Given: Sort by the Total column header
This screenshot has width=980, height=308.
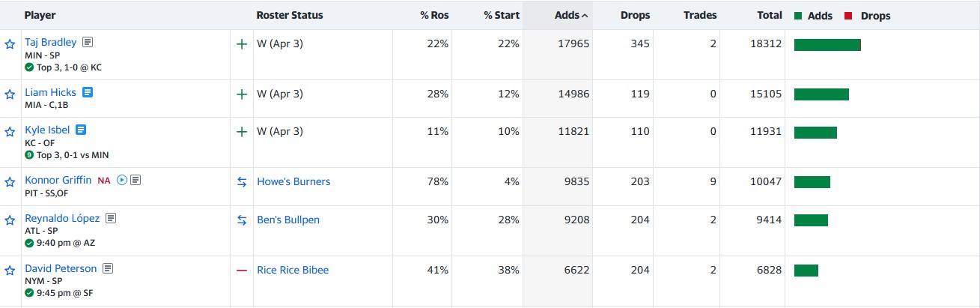Looking at the screenshot, I should (769, 15).
